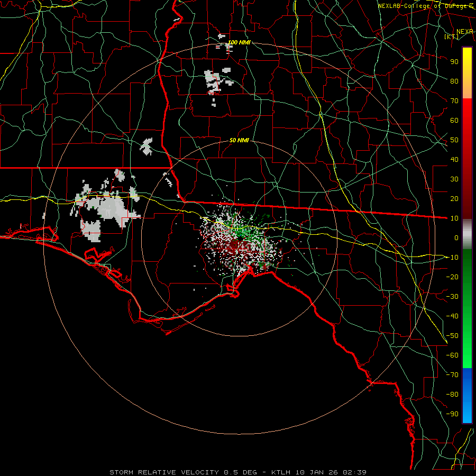Screen dimensions: 476x476
Task: Click the 50 value on velocity scale
Action: pyautogui.click(x=454, y=140)
